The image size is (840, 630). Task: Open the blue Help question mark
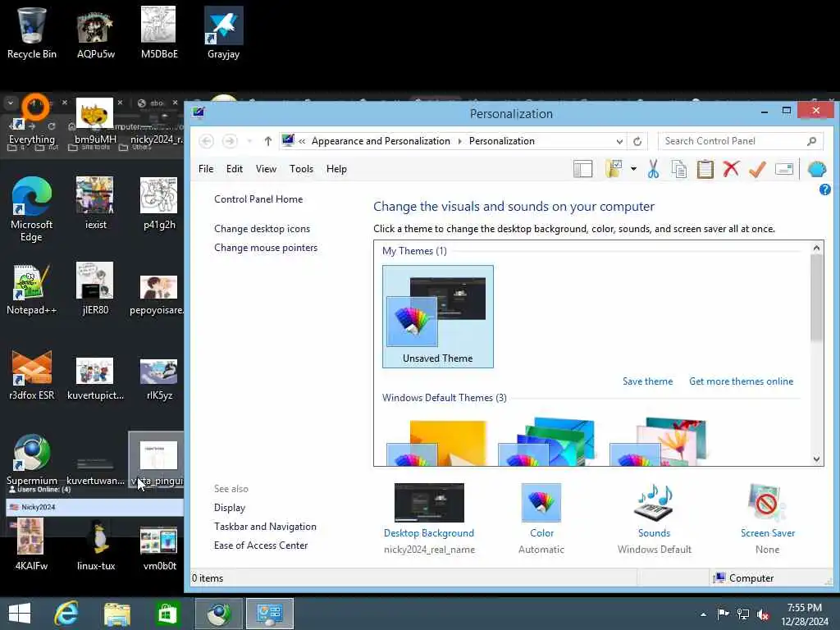[825, 189]
